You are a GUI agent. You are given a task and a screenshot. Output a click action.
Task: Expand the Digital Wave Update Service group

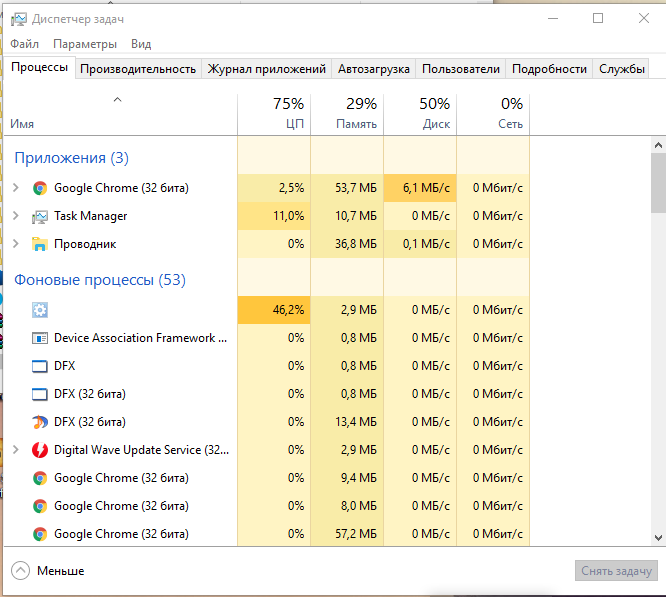(16, 450)
